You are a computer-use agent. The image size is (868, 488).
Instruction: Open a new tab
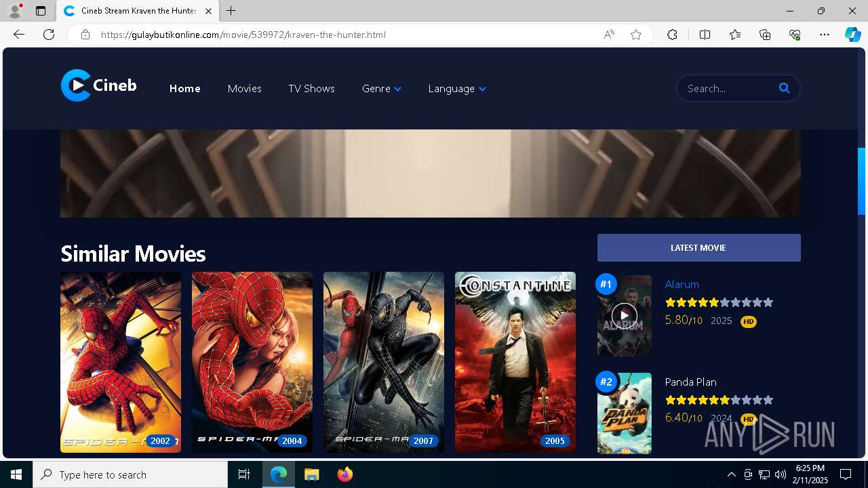[x=231, y=11]
